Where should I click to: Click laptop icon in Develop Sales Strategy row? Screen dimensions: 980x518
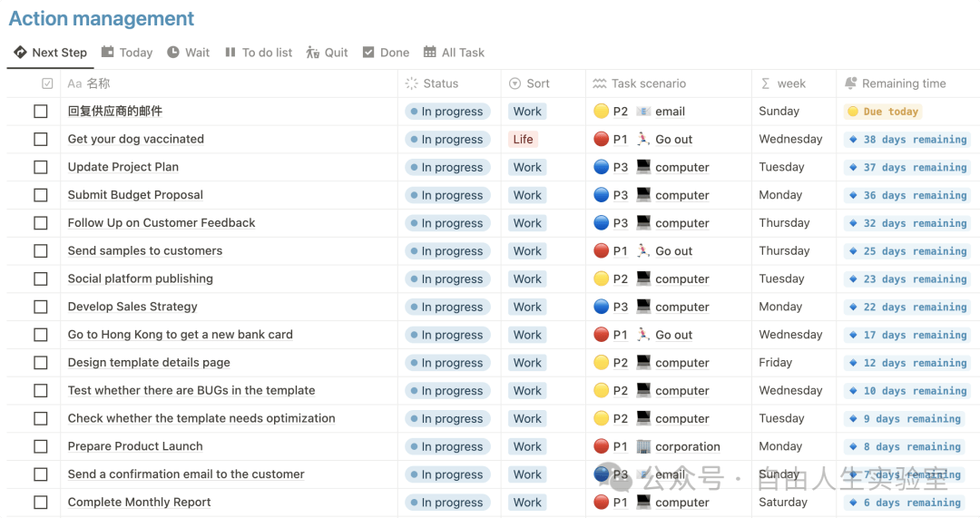pos(643,307)
